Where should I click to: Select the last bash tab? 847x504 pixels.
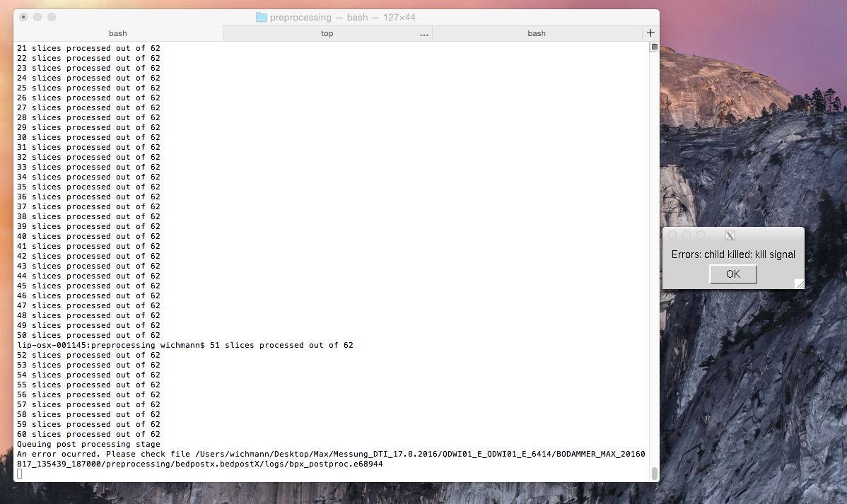click(x=537, y=33)
